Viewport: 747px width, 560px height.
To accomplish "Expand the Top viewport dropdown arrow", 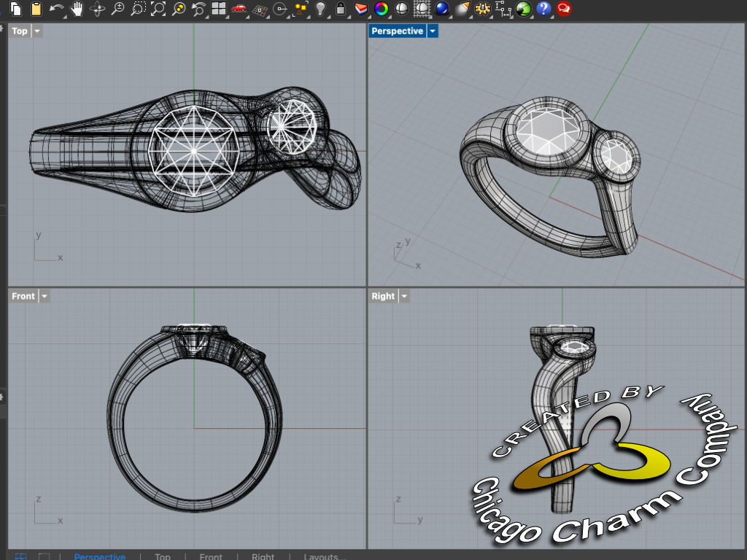I will [37, 31].
